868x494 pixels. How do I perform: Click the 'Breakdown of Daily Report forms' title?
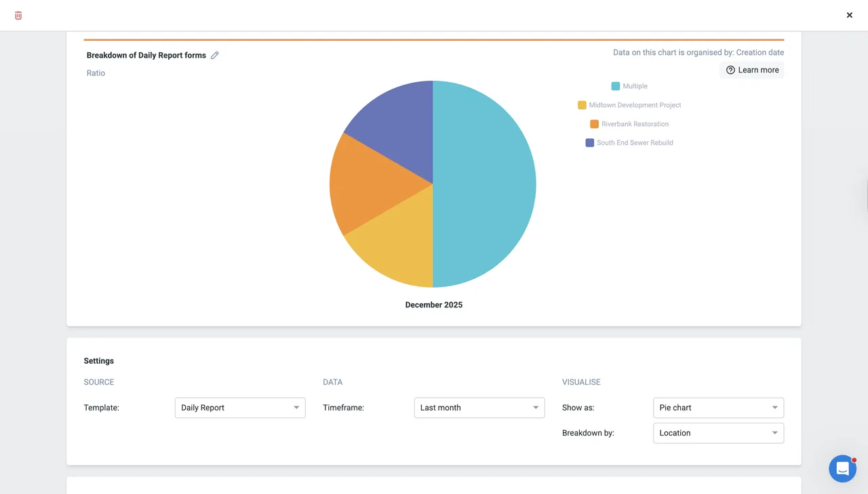tap(146, 56)
